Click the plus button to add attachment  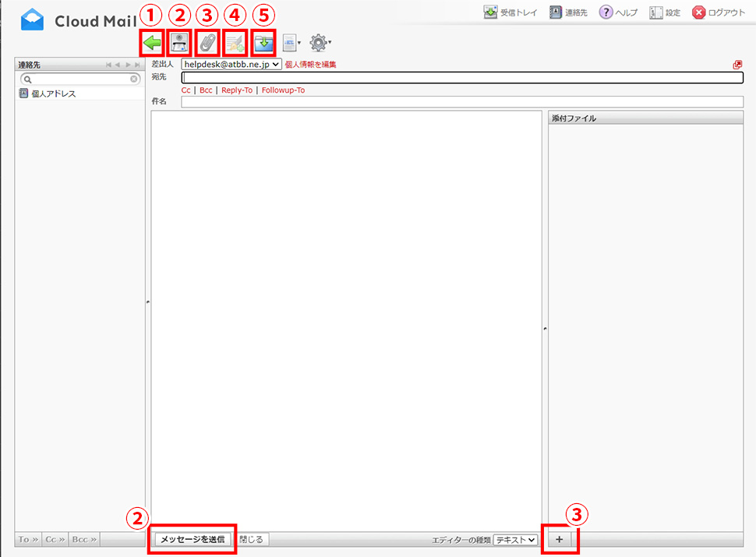tap(560, 539)
